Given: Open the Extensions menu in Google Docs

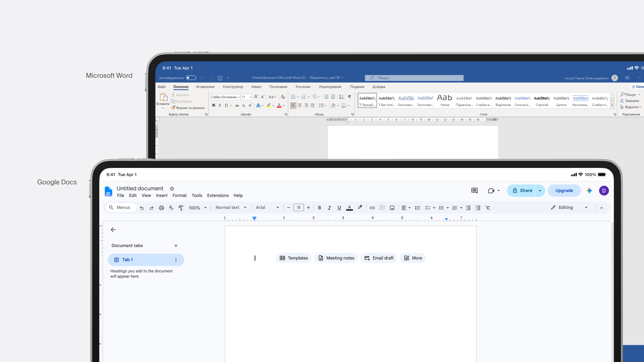Looking at the screenshot, I should [218, 196].
